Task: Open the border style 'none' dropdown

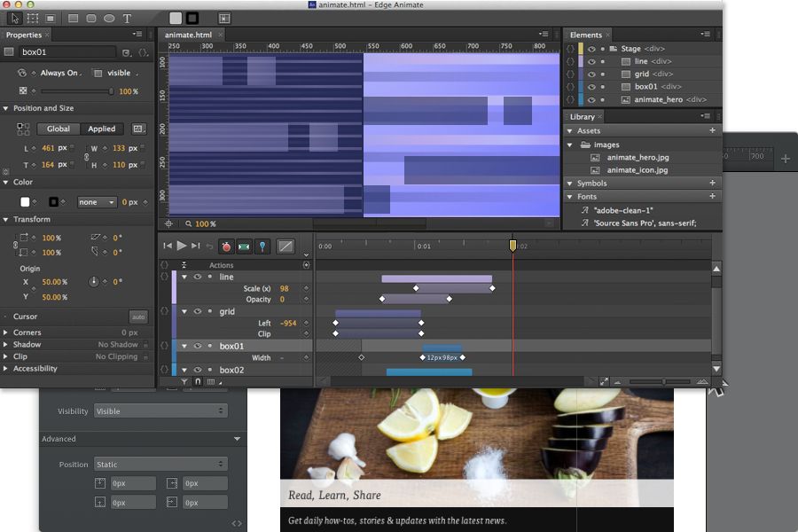Action: coord(97,202)
